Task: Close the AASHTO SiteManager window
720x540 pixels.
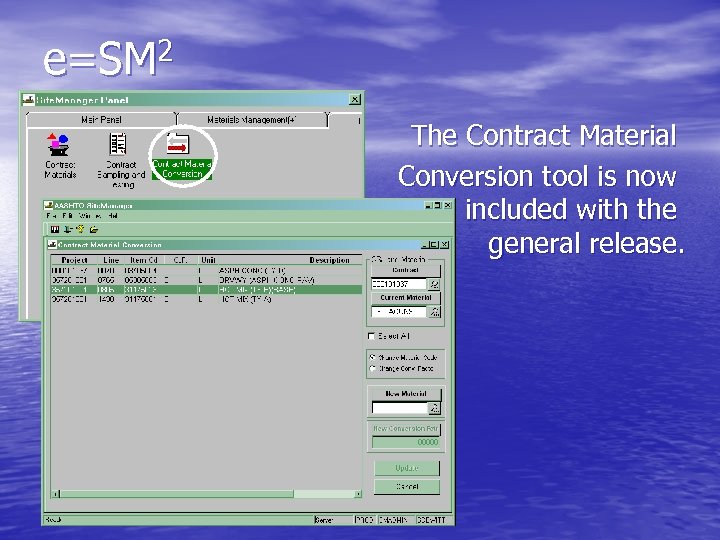Action: tap(448, 205)
